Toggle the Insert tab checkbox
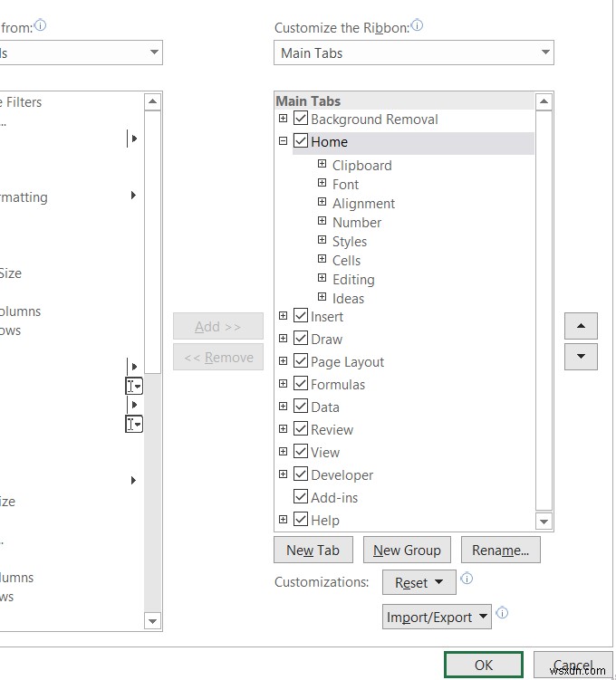Viewport: 616px width, 680px height. (x=301, y=315)
